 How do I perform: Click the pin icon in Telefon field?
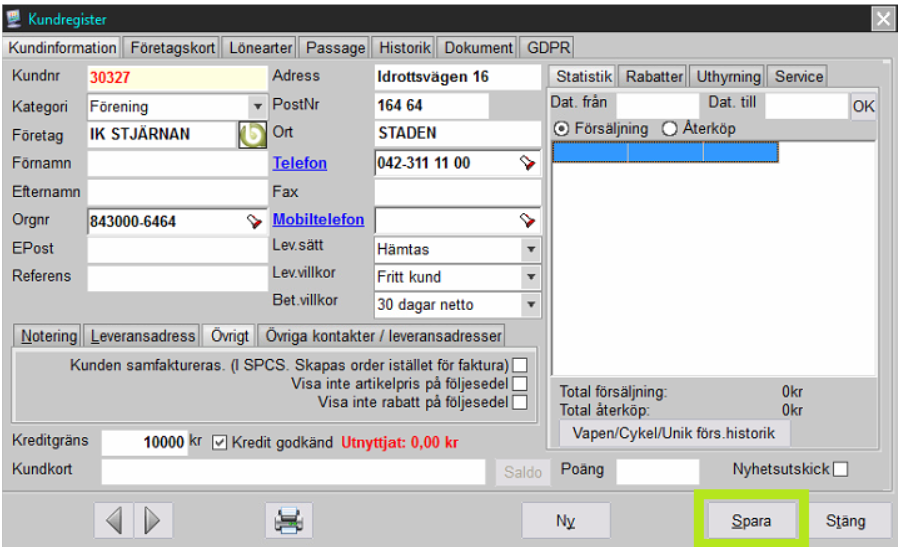527,163
